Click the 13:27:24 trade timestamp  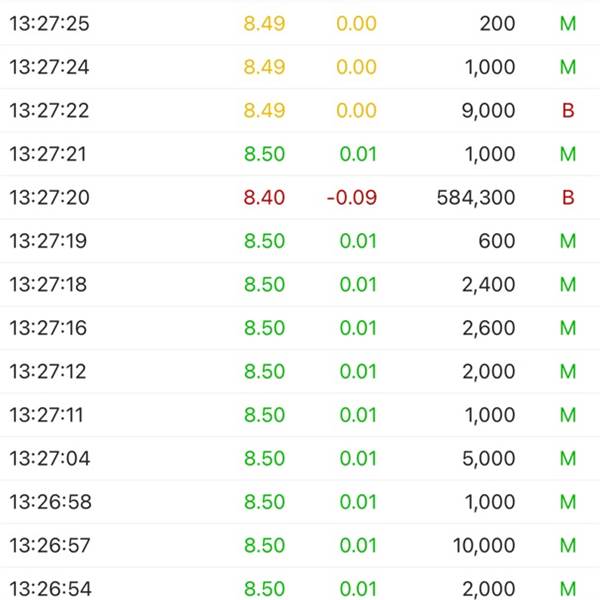pyautogui.click(x=49, y=67)
